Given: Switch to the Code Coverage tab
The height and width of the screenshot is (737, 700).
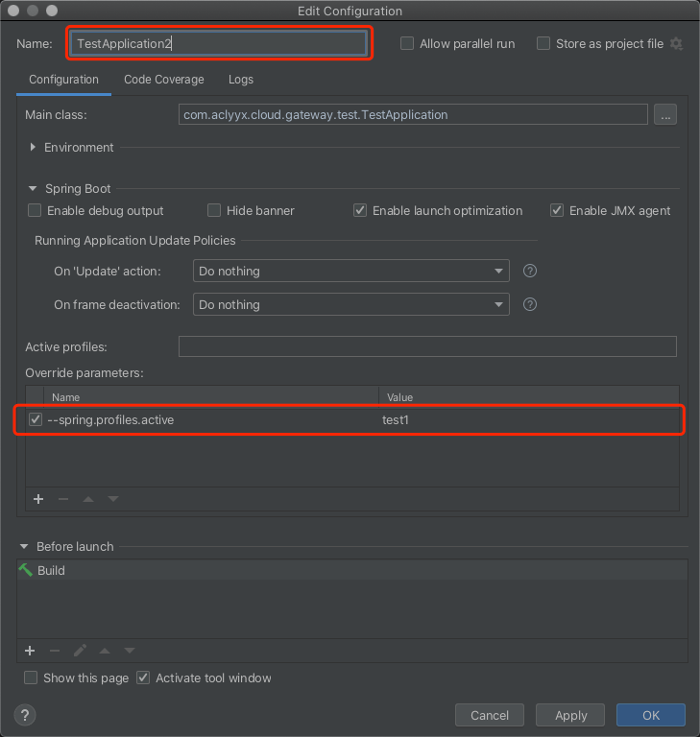Looking at the screenshot, I should pos(163,80).
